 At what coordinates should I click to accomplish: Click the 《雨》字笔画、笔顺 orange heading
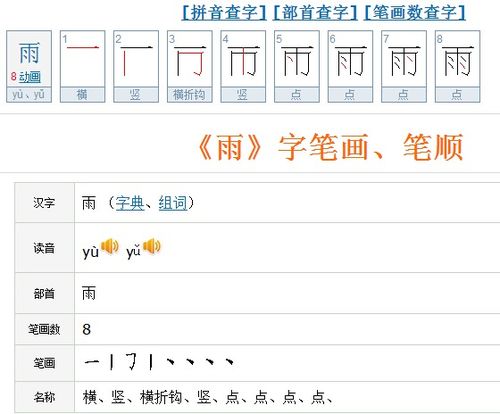[330, 147]
